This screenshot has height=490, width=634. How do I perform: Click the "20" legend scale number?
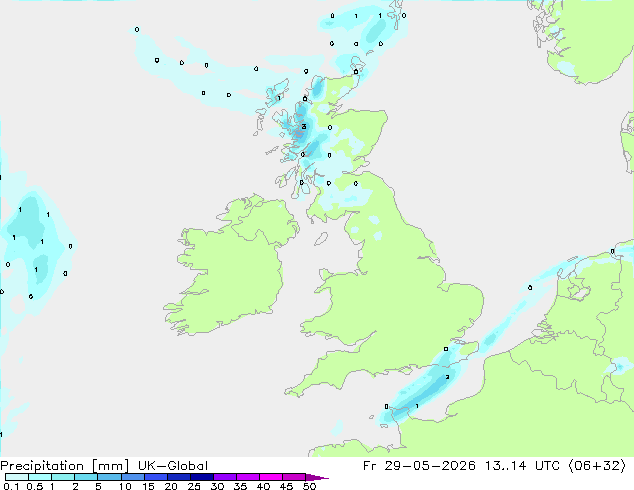[x=171, y=486]
